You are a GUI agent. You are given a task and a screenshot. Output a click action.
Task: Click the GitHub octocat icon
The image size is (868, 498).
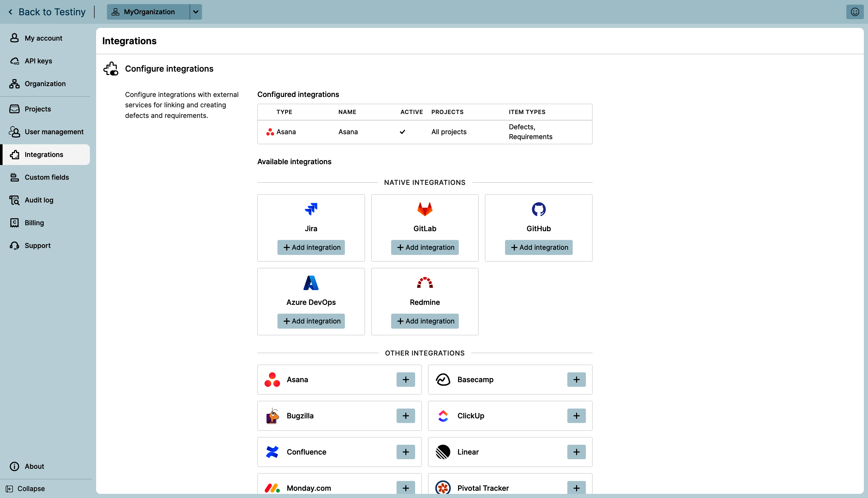[539, 209]
